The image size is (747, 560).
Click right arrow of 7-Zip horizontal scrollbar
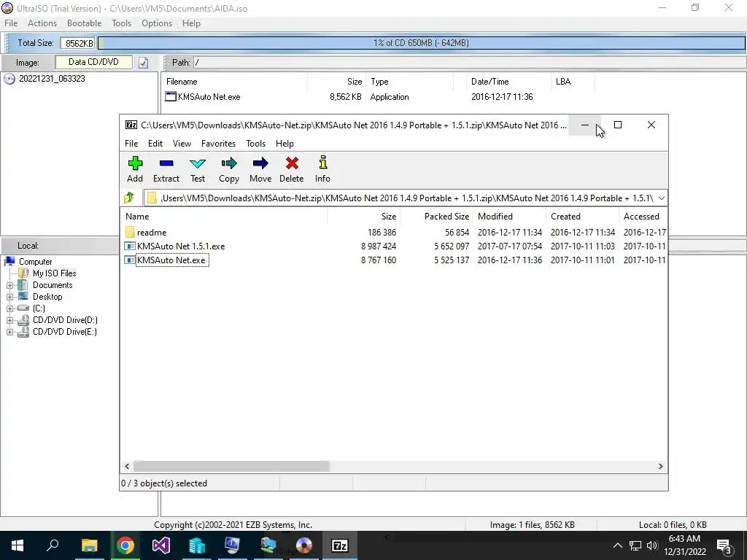tap(660, 466)
